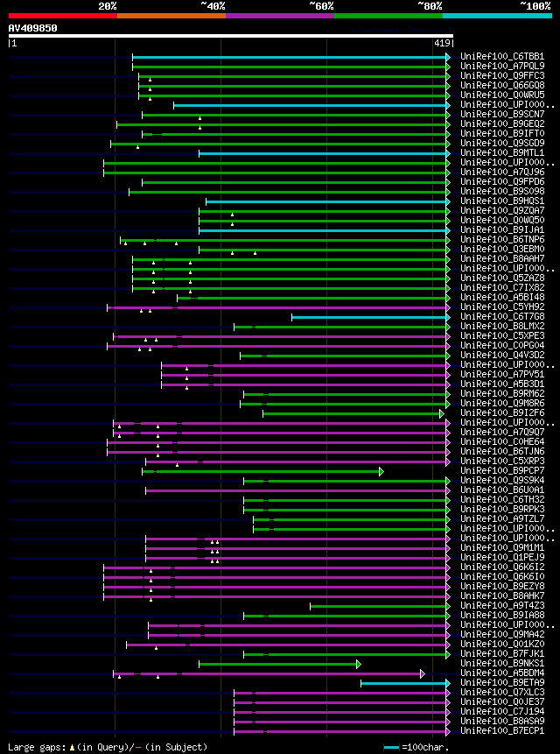Click the UniRef100_Q9ZQA7 label
Image resolution: width=560 pixels, height=754 pixels.
(502, 211)
